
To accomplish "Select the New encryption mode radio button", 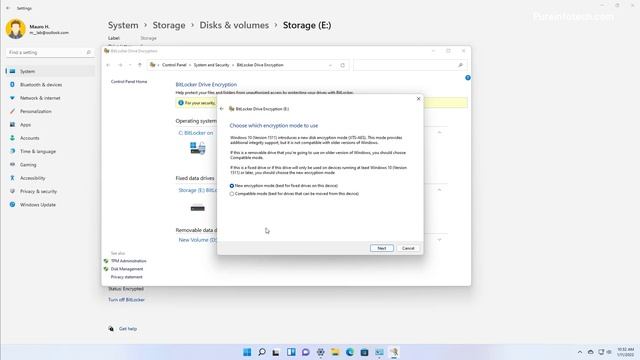I will (232, 186).
